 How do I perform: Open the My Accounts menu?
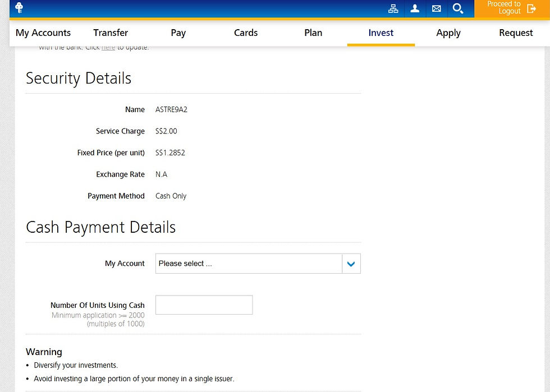point(43,33)
